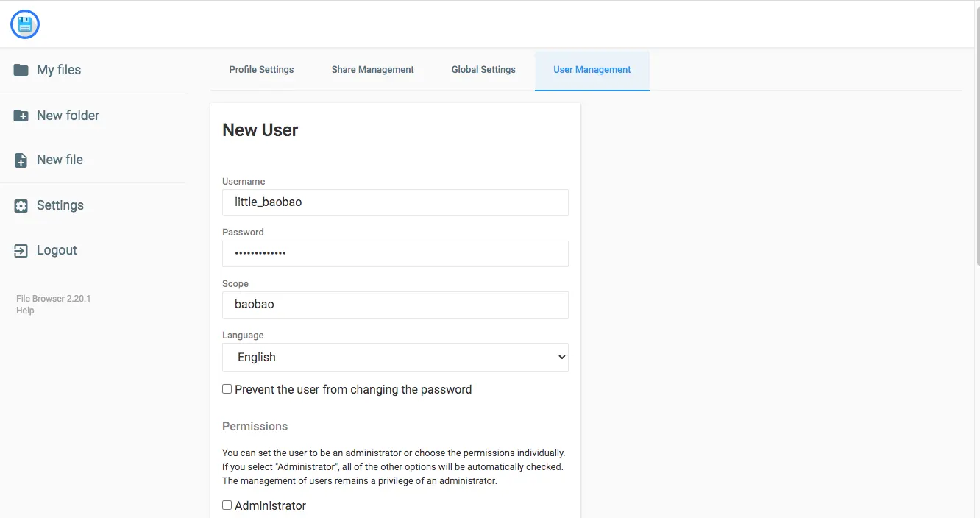The image size is (980, 518).
Task: Focus the Username input field
Action: 395,202
